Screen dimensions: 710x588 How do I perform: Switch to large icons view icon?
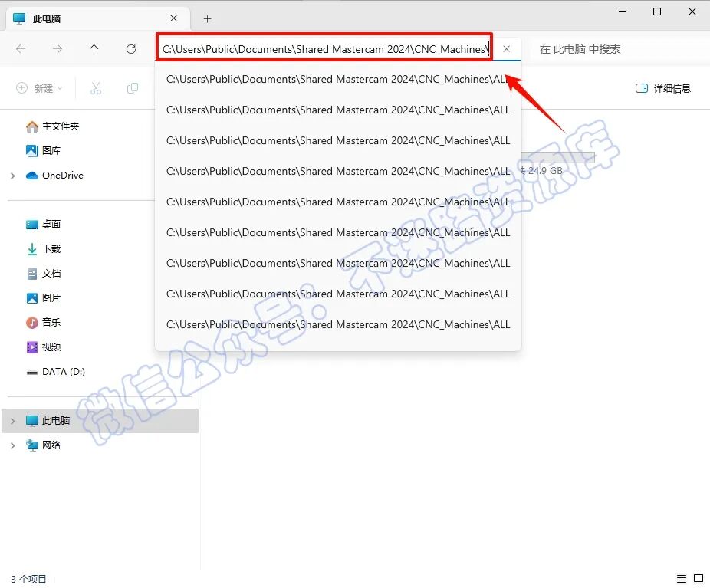coord(698,579)
